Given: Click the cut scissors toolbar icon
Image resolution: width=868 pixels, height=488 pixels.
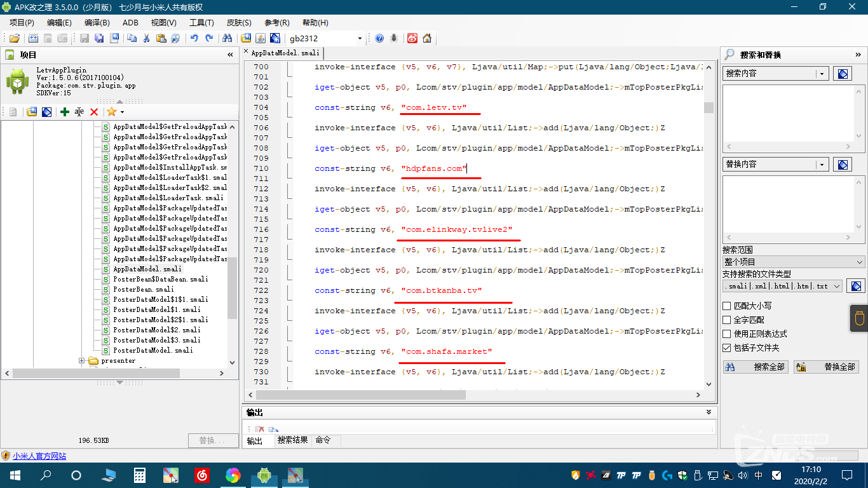Looking at the screenshot, I should (x=146, y=38).
